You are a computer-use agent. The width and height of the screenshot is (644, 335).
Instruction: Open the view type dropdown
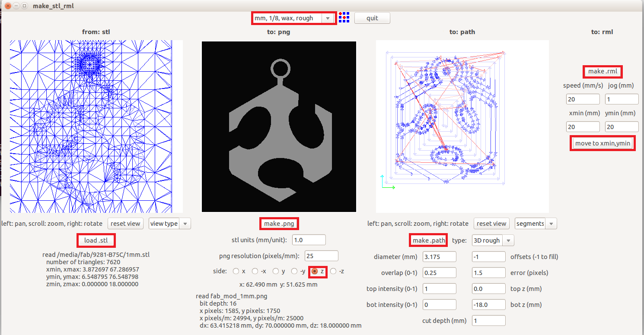pyautogui.click(x=169, y=224)
